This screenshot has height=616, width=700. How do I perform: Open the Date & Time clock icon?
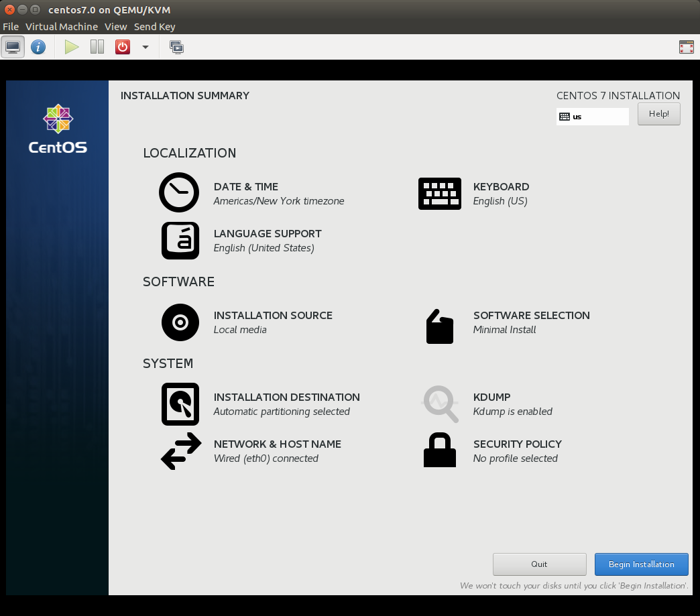[179, 193]
